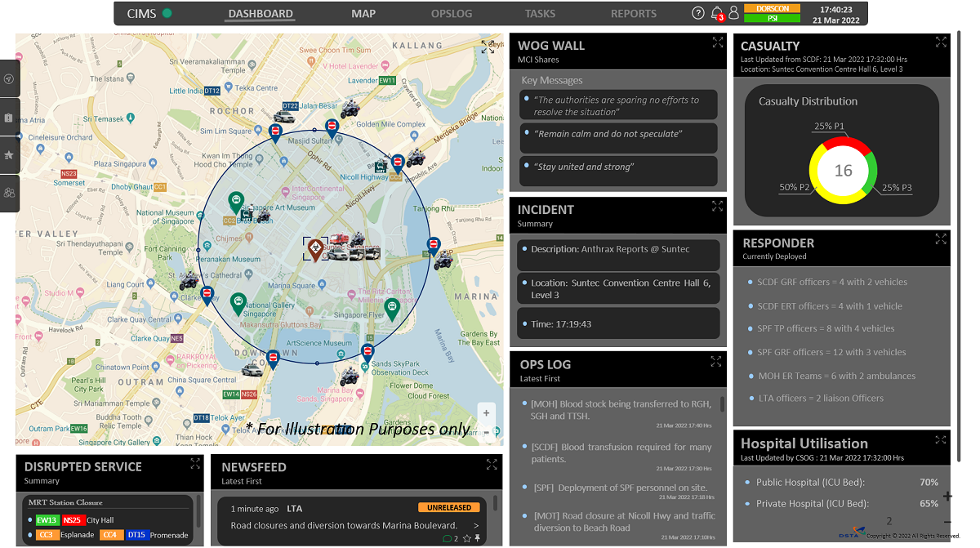Expand the Incident summary panel
The height and width of the screenshot is (548, 980).
718,206
